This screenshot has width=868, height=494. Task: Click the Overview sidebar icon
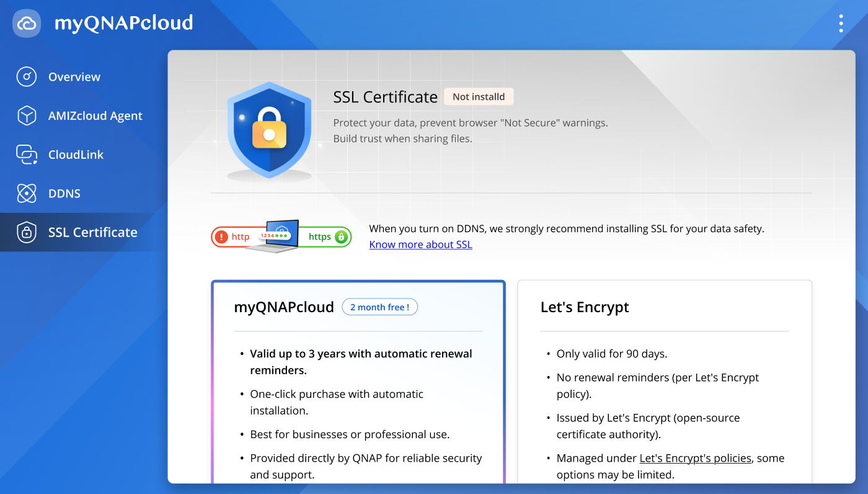coord(27,77)
